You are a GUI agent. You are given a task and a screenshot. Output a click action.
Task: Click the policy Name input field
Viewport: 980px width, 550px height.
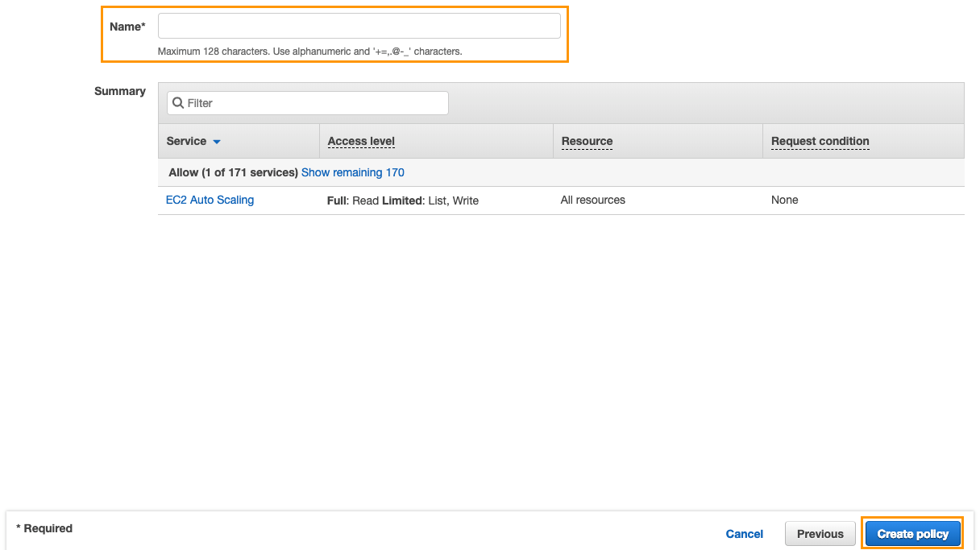(x=359, y=26)
